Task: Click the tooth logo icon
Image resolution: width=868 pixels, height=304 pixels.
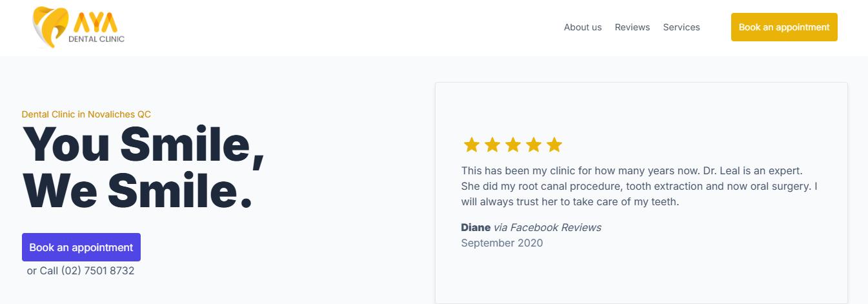Action: coord(50,26)
